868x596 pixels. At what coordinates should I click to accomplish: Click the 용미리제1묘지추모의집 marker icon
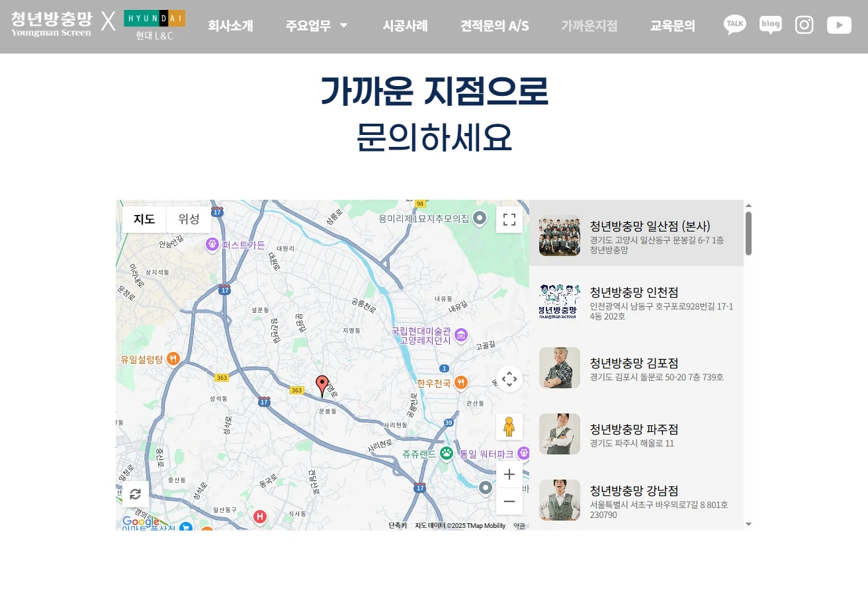480,218
